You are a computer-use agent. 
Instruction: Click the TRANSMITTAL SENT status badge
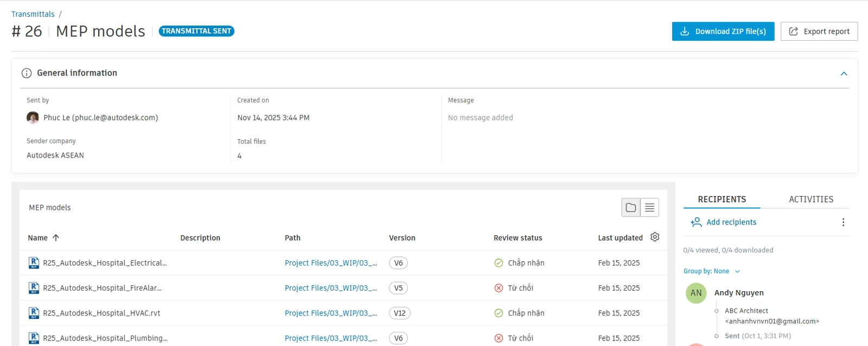[196, 31]
